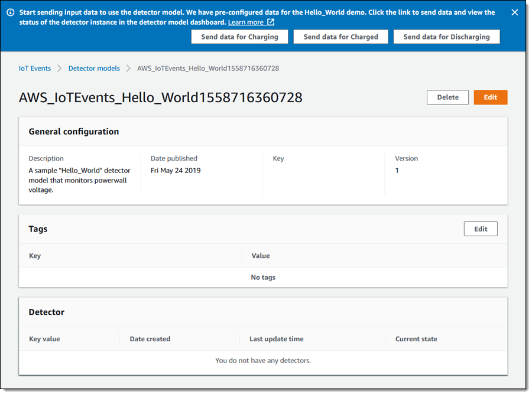Select the Key column header in Tags
Viewport: 532px width, 395px height.
tap(35, 256)
